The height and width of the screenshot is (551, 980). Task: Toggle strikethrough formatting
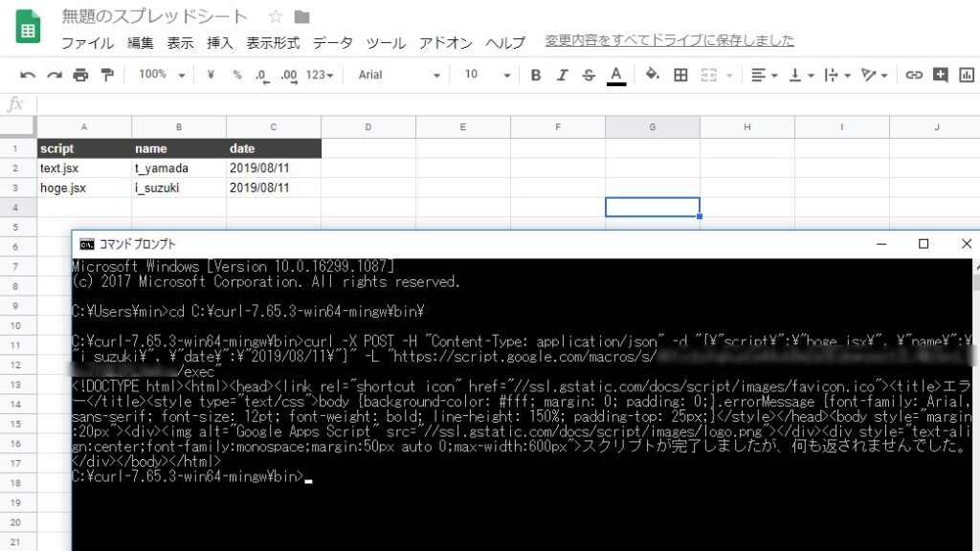click(x=589, y=75)
